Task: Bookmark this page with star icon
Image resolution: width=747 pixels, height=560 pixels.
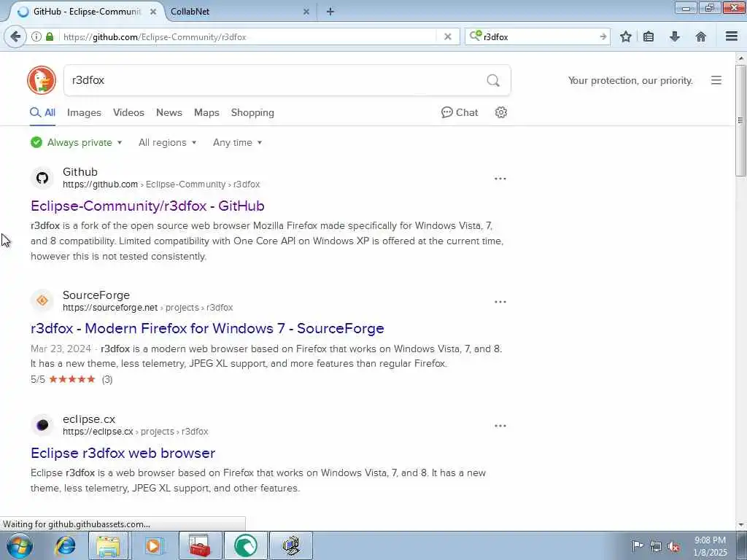Action: [x=625, y=36]
